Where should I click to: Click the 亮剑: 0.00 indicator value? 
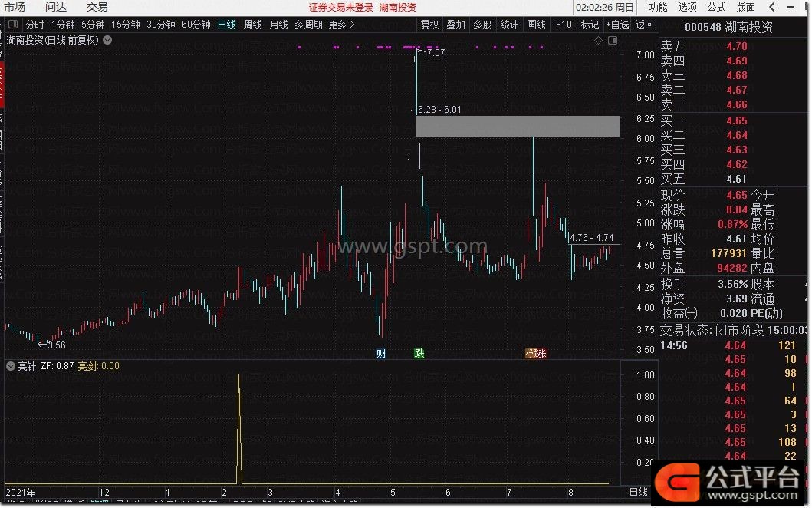pos(98,366)
